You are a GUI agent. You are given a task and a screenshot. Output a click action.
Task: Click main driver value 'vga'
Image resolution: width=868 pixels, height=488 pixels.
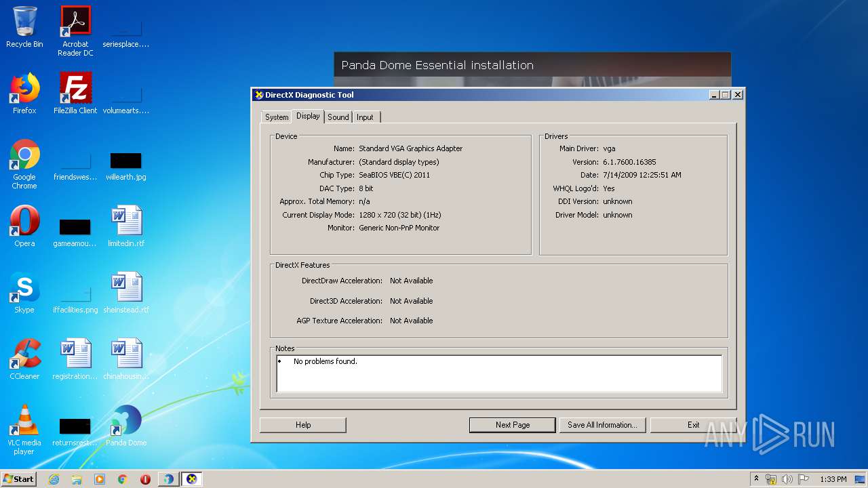coord(609,148)
